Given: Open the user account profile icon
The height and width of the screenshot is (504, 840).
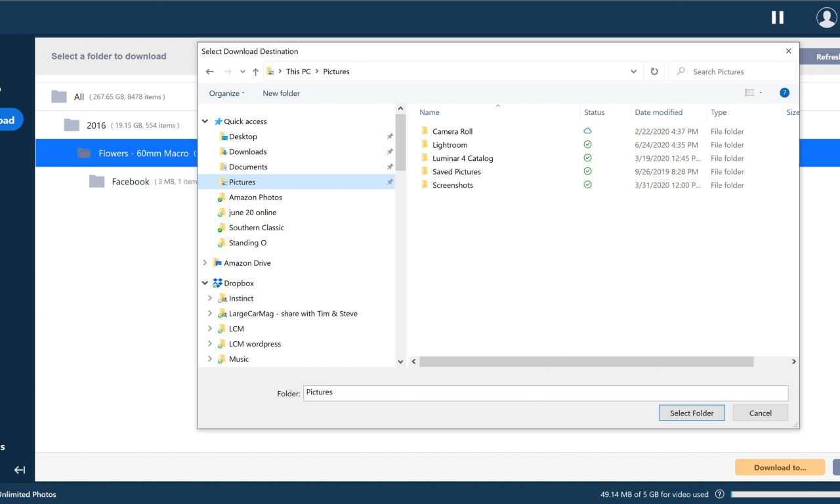Looking at the screenshot, I should (826, 18).
